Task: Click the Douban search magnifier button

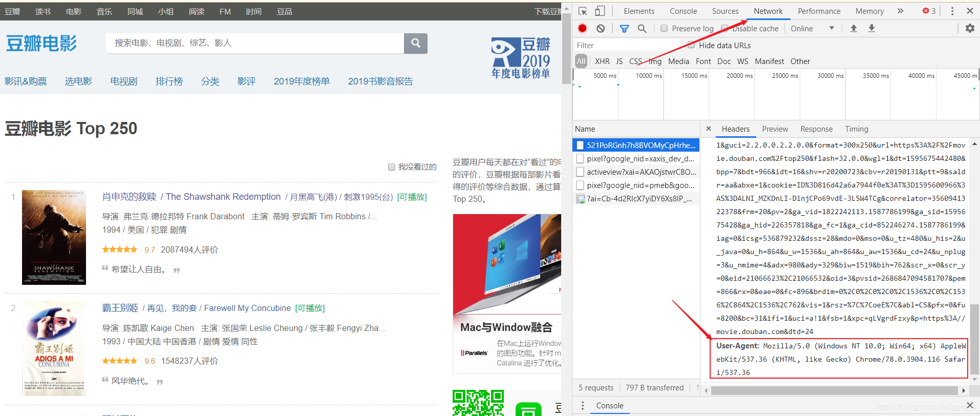Action: [x=416, y=43]
